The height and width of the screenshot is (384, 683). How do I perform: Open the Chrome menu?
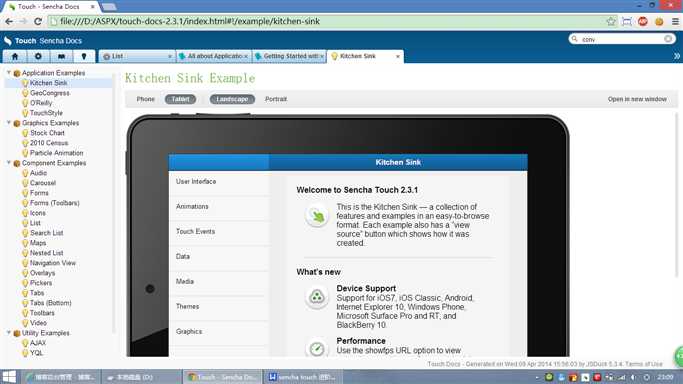[675, 21]
